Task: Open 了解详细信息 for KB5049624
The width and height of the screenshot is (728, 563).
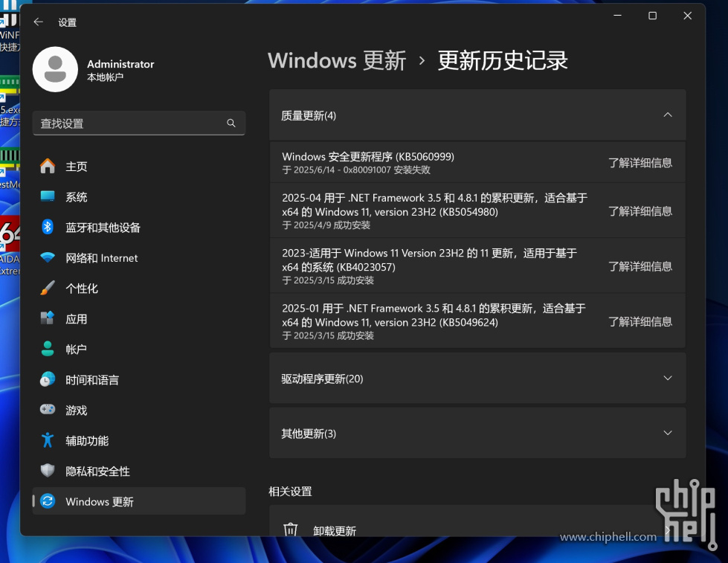Action: click(640, 322)
